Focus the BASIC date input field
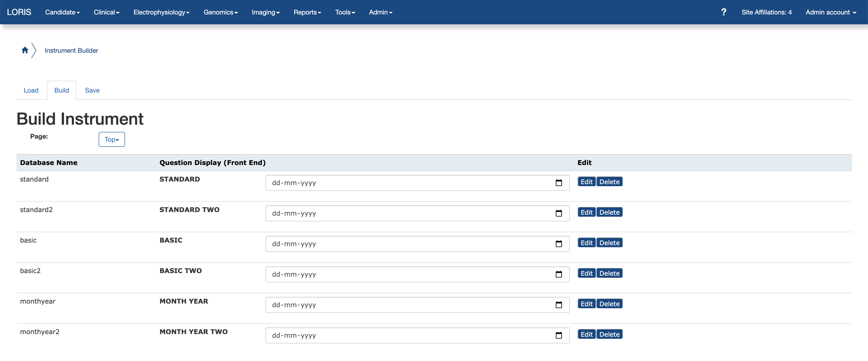The image size is (868, 361). 417,244
